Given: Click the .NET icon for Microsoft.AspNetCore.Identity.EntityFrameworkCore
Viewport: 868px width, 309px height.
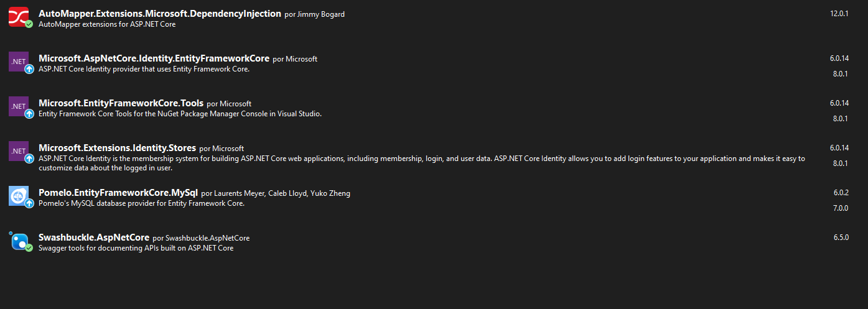Looking at the screenshot, I should pos(18,62).
